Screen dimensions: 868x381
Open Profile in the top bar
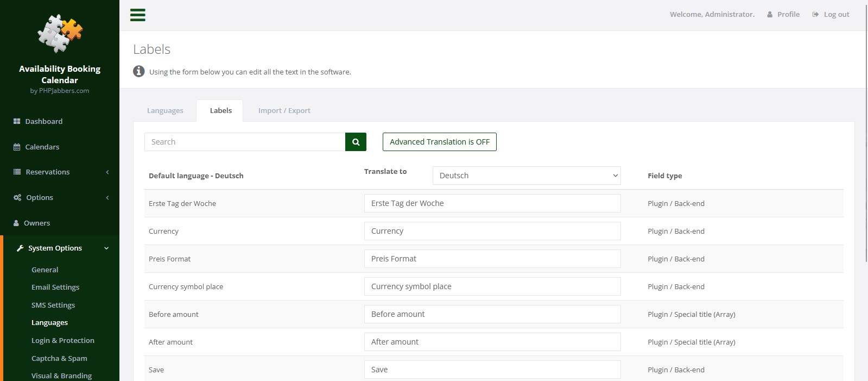[x=783, y=14]
